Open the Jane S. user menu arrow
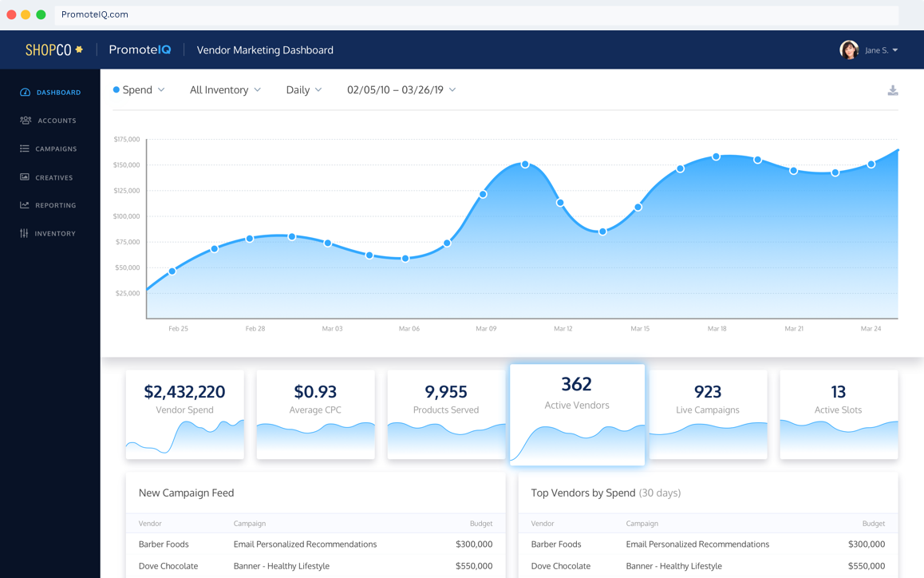This screenshot has width=924, height=578. click(895, 50)
